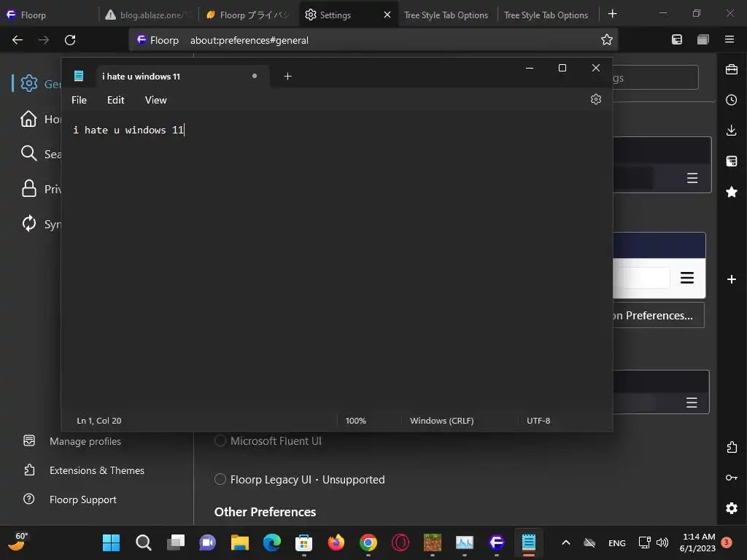The image size is (747, 560).
Task: Close the Settings tab
Action: coord(387,15)
